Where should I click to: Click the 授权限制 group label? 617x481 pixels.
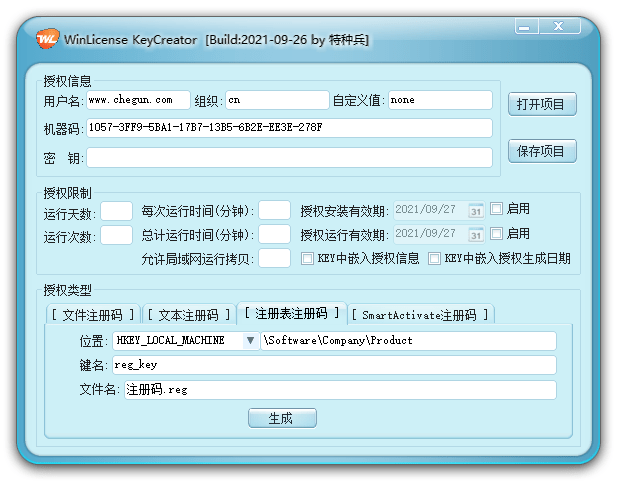tap(67, 193)
